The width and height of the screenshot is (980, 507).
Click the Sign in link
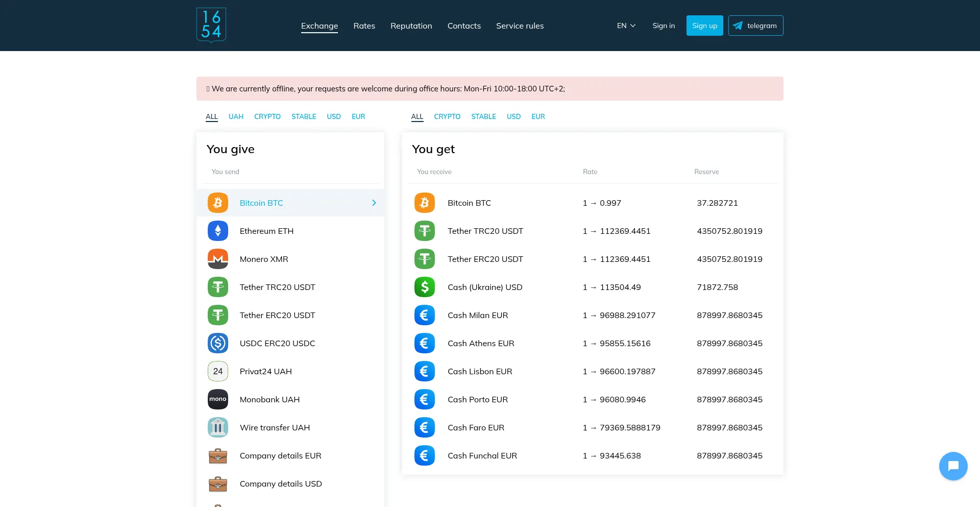pyautogui.click(x=664, y=26)
